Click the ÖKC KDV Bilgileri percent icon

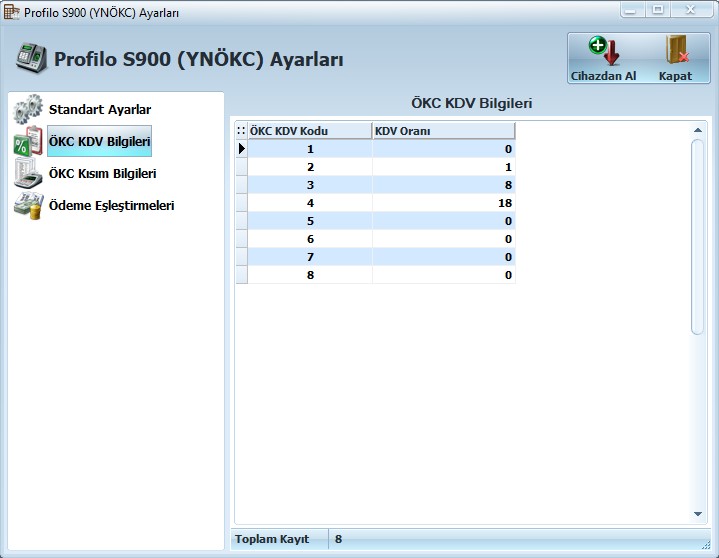click(x=28, y=141)
